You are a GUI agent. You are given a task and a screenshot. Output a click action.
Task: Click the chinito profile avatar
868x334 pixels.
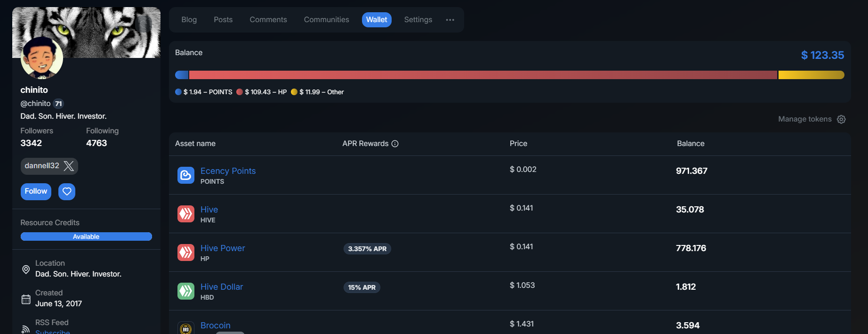click(x=42, y=58)
